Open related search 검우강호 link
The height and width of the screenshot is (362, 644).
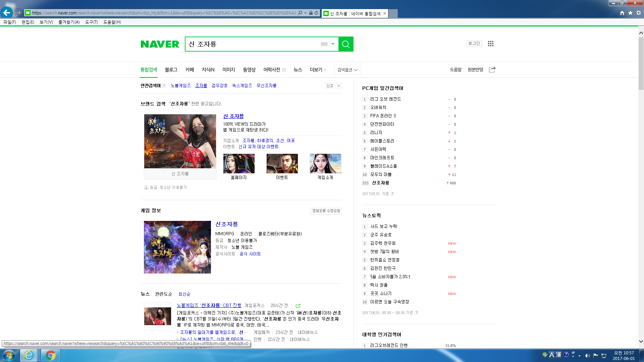[220, 85]
